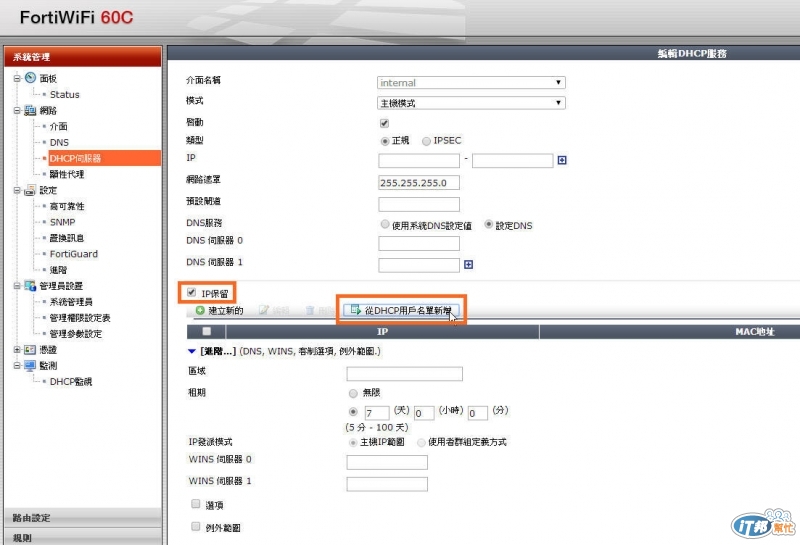Toggle the 啟動 enable checkbox

[384, 123]
